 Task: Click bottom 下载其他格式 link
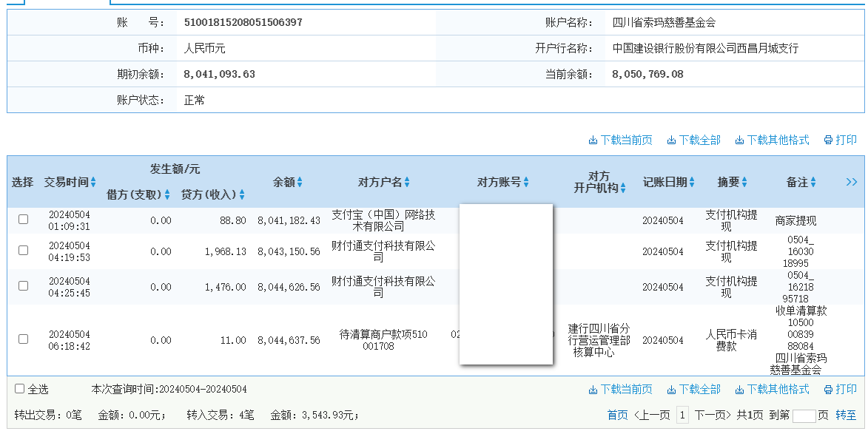click(x=772, y=389)
